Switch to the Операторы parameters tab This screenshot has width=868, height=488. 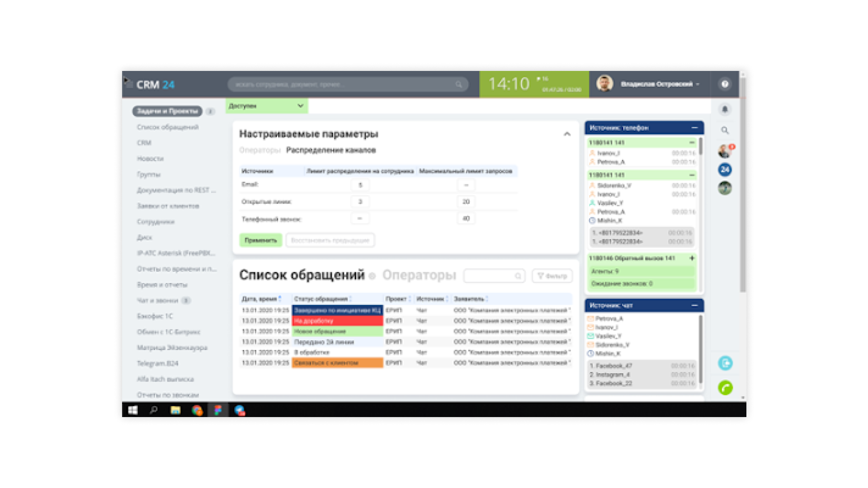point(259,150)
